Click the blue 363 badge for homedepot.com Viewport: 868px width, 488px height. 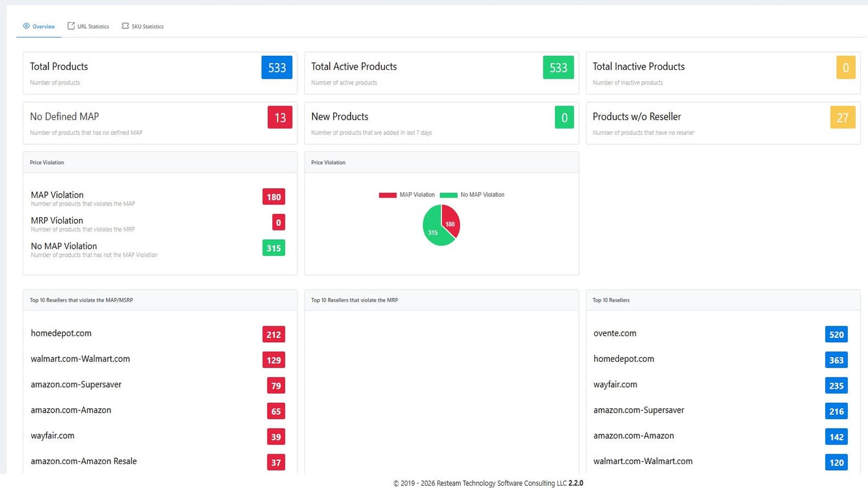[836, 360]
